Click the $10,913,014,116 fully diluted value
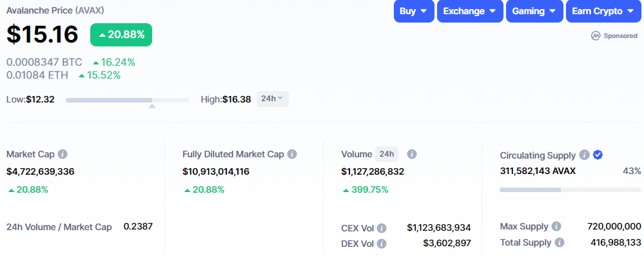The image size is (644, 263). (x=216, y=171)
